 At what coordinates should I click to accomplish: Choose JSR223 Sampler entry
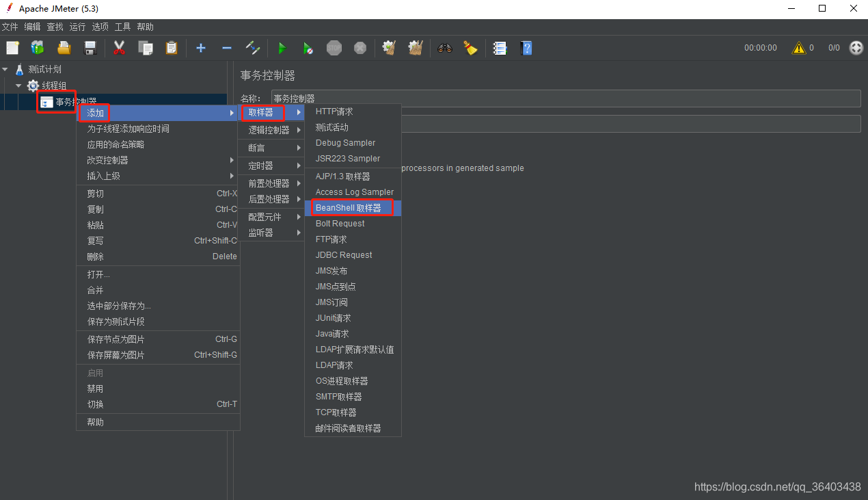(353, 159)
